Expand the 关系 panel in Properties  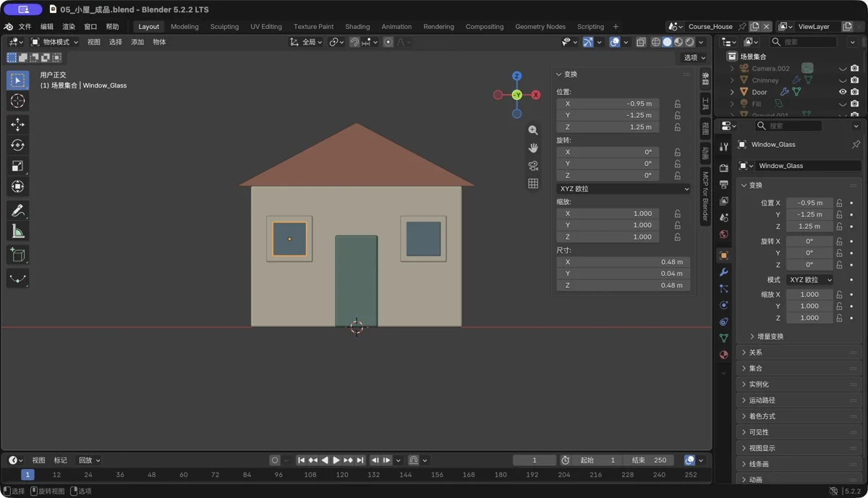799,353
